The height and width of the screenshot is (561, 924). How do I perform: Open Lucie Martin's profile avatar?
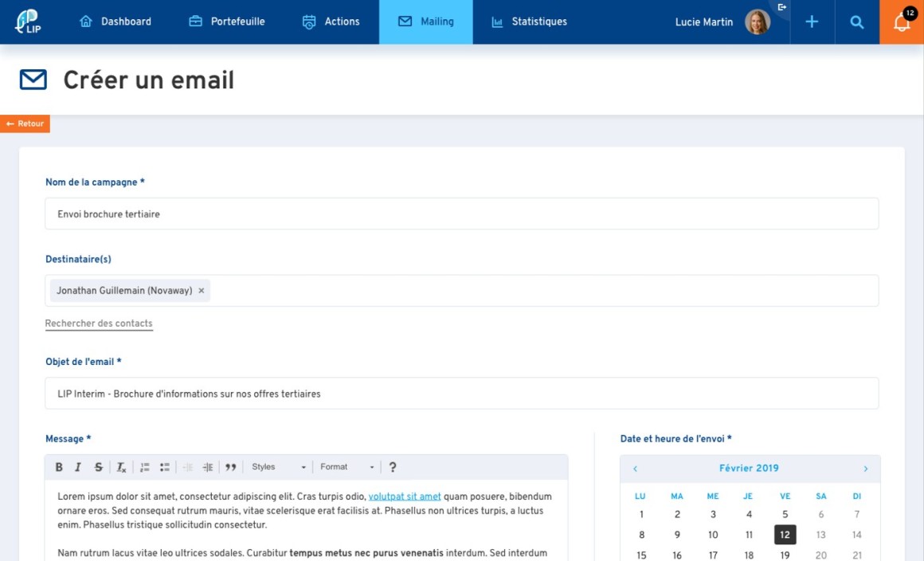pos(758,22)
